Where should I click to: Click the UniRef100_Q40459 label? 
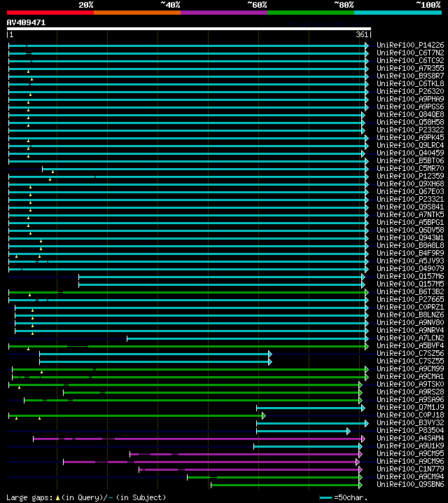click(410, 153)
